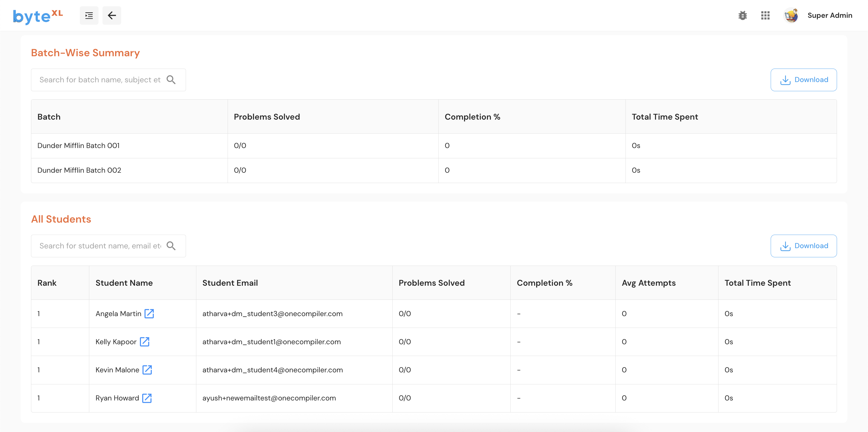868x432 pixels.
Task: Open Angela Martin's profile link icon
Action: click(149, 314)
